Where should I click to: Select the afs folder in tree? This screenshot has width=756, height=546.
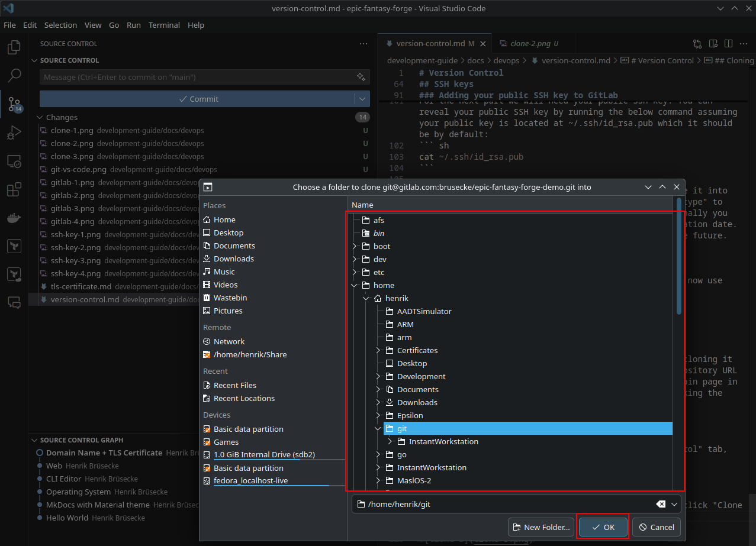[378, 220]
